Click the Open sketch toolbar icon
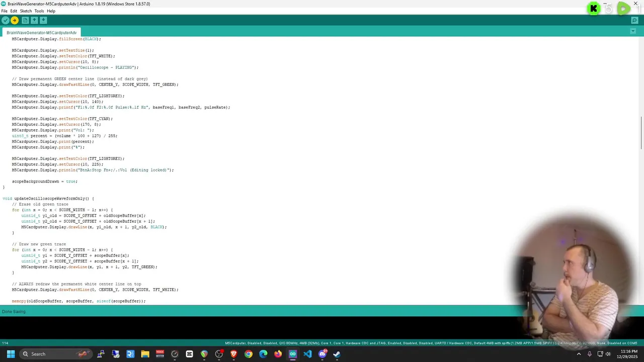Viewport: 644px width, 362px height. click(x=34, y=20)
